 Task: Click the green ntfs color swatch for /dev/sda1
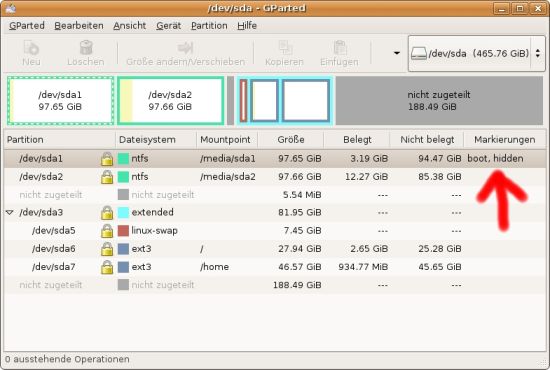[x=123, y=159]
